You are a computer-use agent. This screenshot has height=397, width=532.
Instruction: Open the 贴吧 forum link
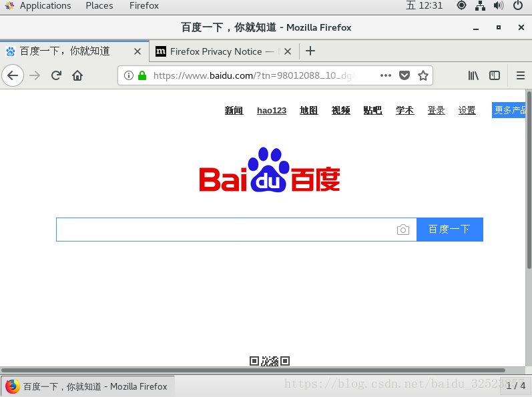372,110
